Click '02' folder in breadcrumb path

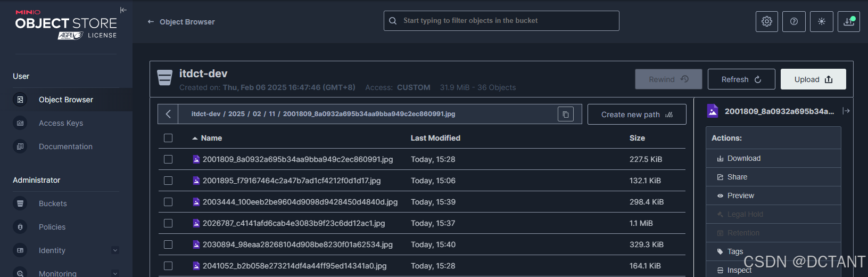point(257,114)
